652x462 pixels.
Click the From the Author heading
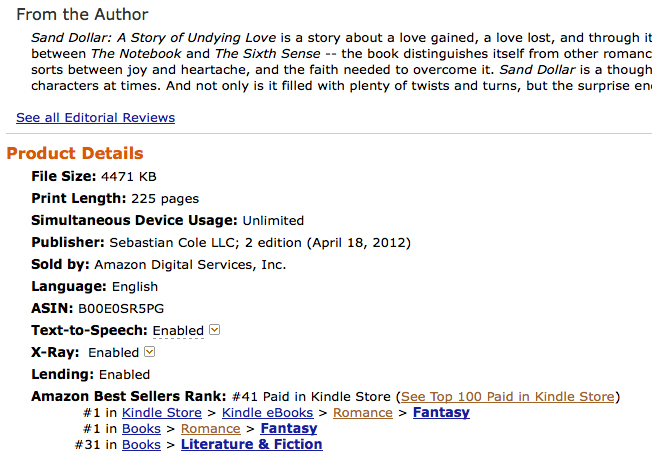tap(82, 15)
